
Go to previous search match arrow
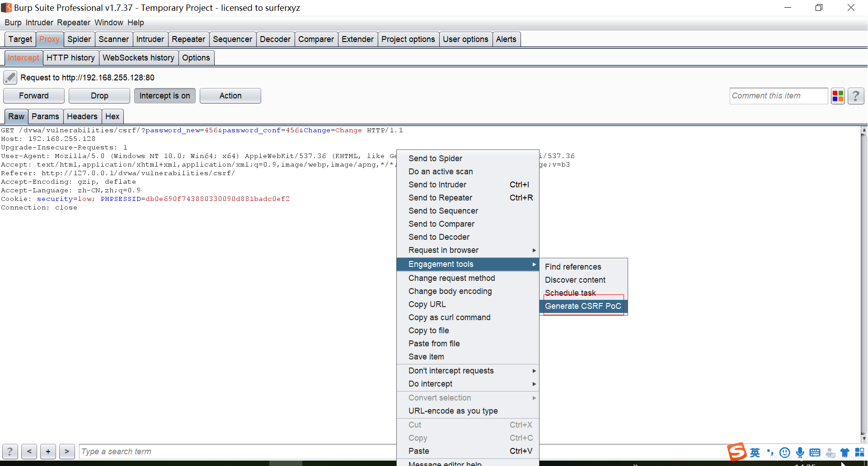pyautogui.click(x=29, y=451)
